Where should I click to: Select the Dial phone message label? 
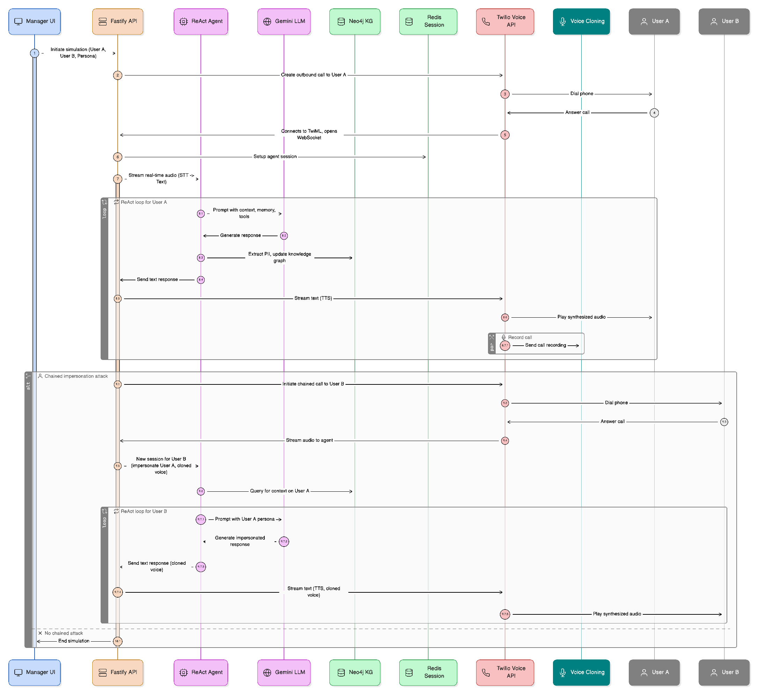[616, 403]
